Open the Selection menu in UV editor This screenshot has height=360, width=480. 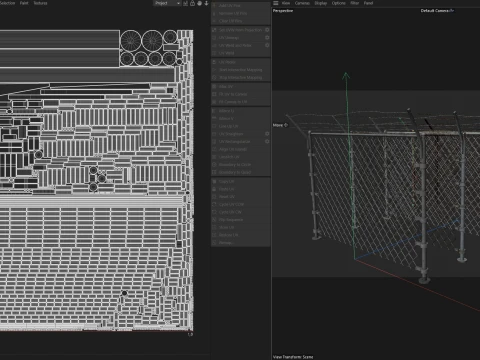(7, 3)
